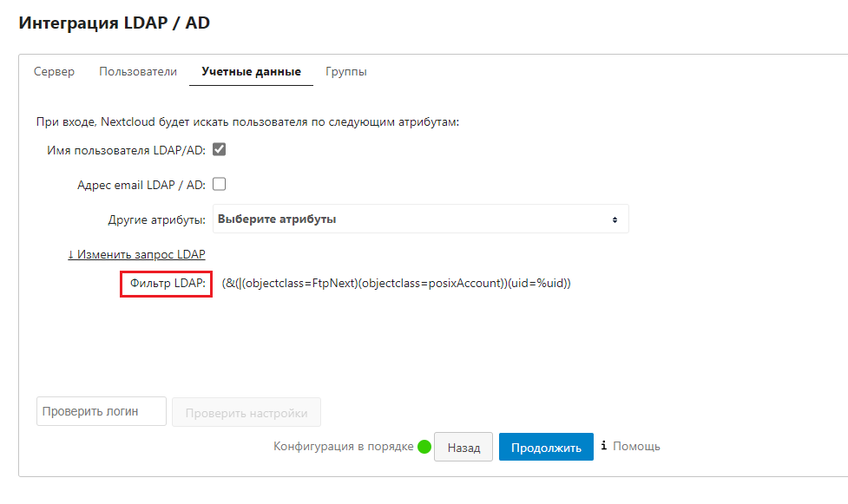Click the LDAP filter query text
This screenshot has height=504, width=848.
pos(396,284)
